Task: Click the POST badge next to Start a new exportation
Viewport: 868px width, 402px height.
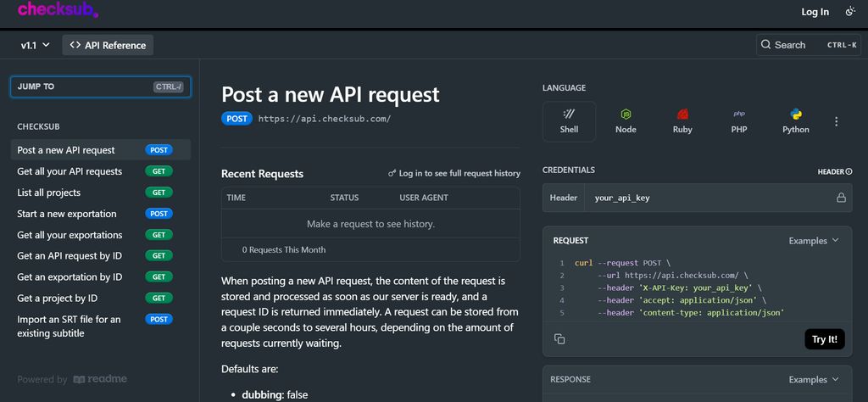Action: [159, 214]
